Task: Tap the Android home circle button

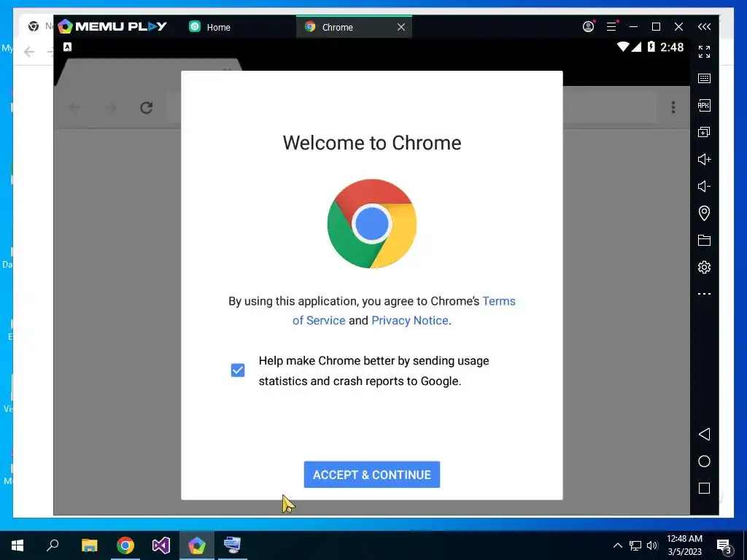Action: (x=704, y=461)
